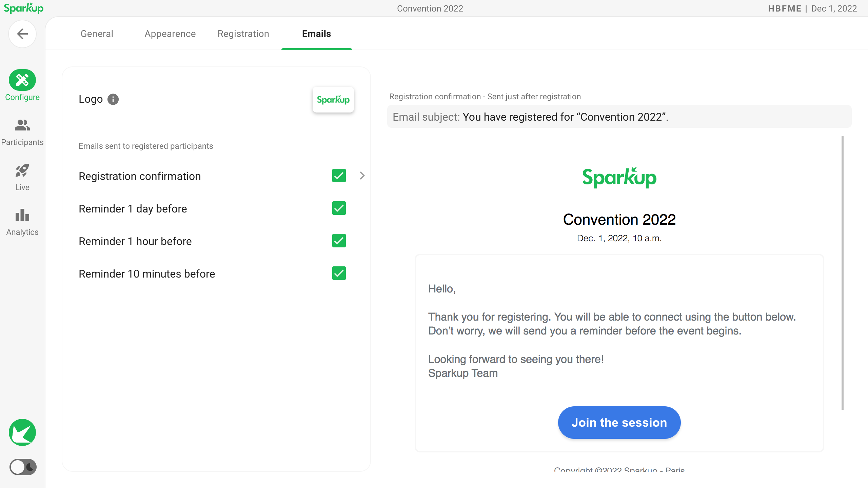Open the Appearence tab
This screenshot has width=868, height=488.
[170, 34]
